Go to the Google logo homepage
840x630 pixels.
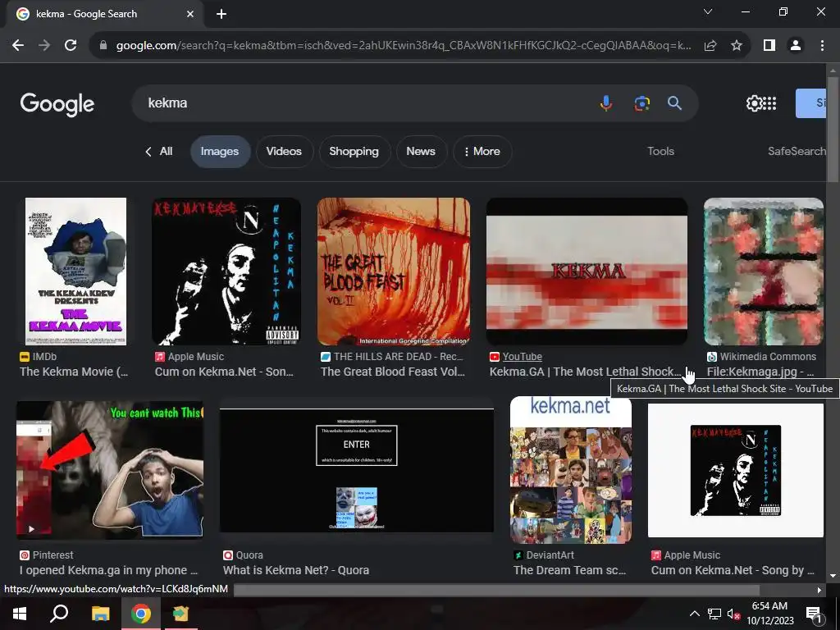[x=57, y=104]
